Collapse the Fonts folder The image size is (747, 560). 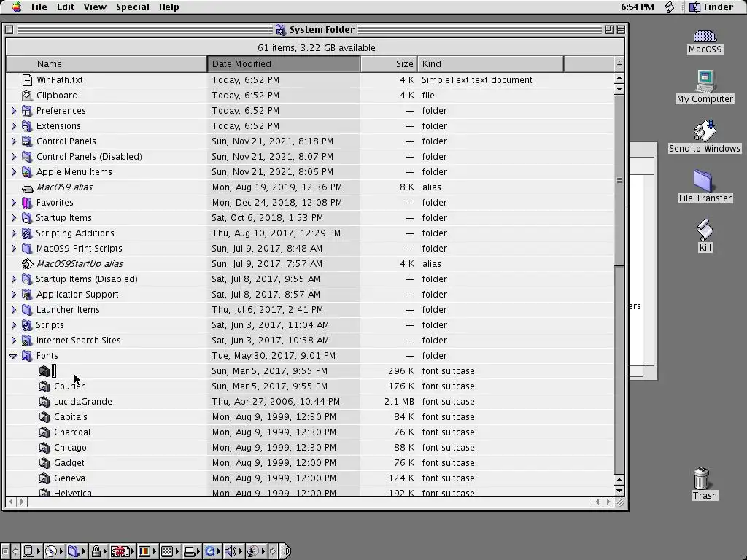(x=13, y=356)
